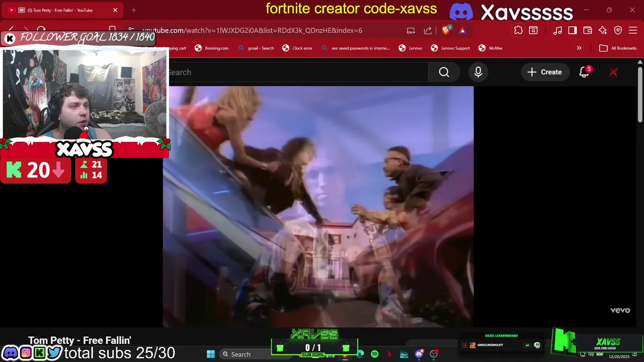644x362 pixels.
Task: Open the Brave Shields lion icon
Action: [446, 30]
